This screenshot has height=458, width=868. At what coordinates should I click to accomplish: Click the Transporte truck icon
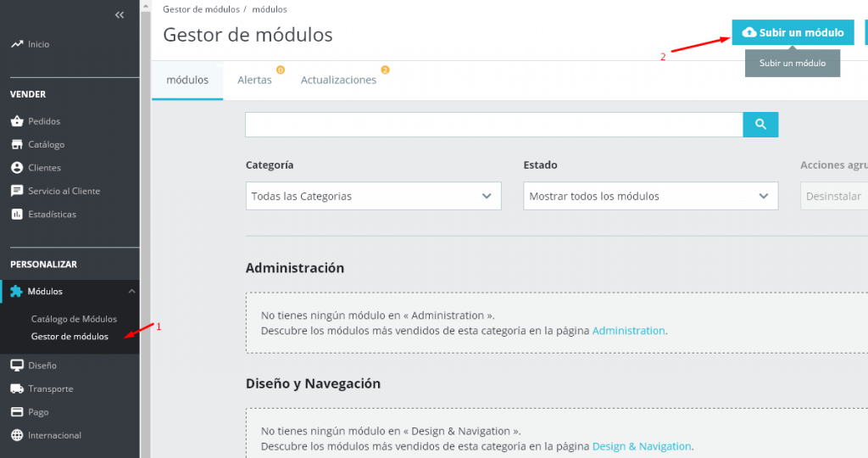tap(17, 388)
